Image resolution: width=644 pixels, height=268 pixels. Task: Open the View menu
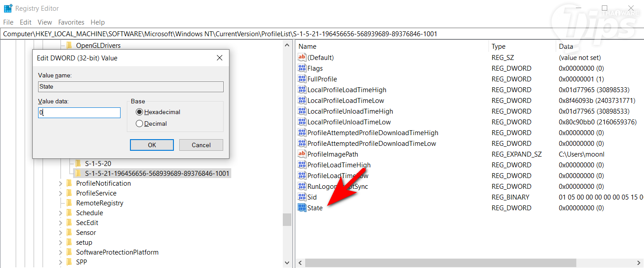coord(45,22)
